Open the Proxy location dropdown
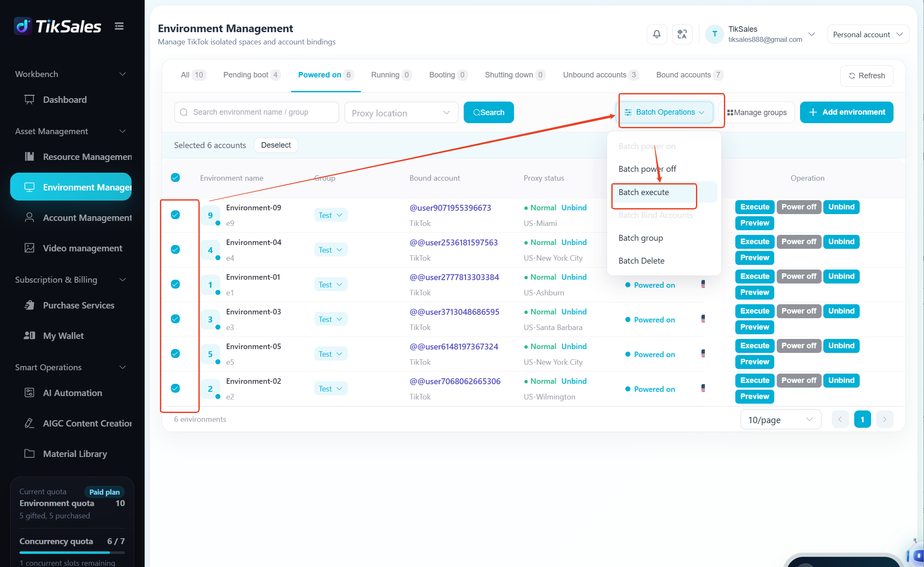The height and width of the screenshot is (567, 924). click(x=401, y=113)
